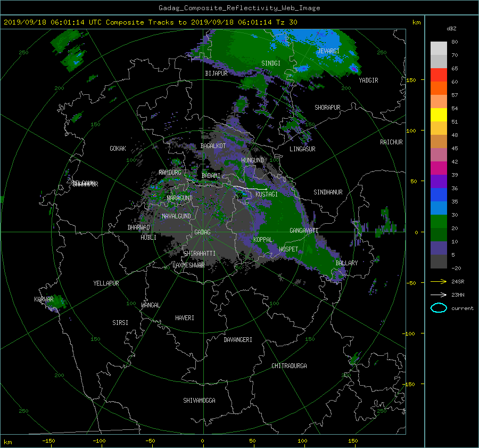Screen dimensions: 479x448
Task: Pick the red swatch between 65 and 60 dBZ
Action: pos(439,75)
